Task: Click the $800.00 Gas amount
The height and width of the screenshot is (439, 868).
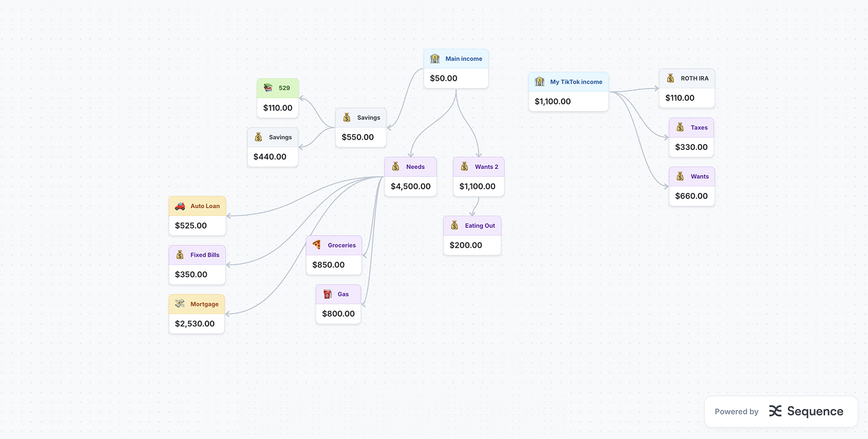Action: coord(338,314)
